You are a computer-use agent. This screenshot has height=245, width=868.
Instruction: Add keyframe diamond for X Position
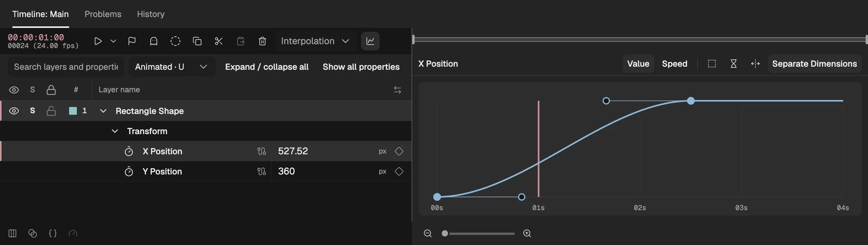pos(399,151)
